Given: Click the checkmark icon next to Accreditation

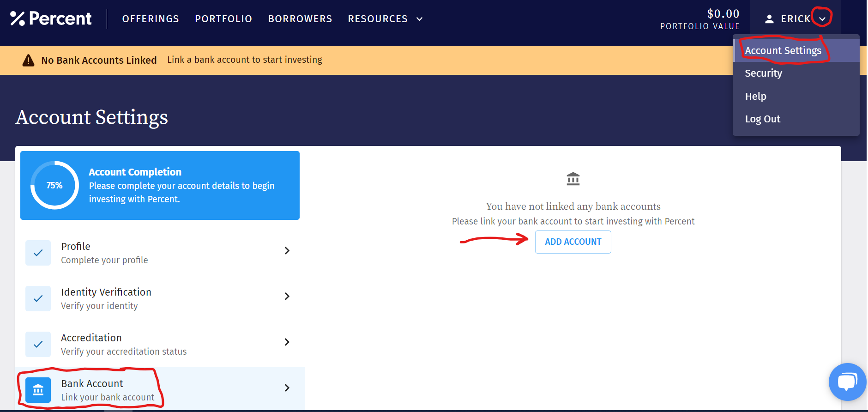Looking at the screenshot, I should point(38,344).
